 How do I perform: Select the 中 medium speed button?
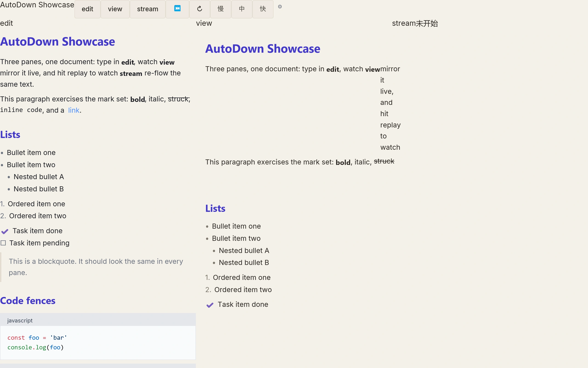242,9
